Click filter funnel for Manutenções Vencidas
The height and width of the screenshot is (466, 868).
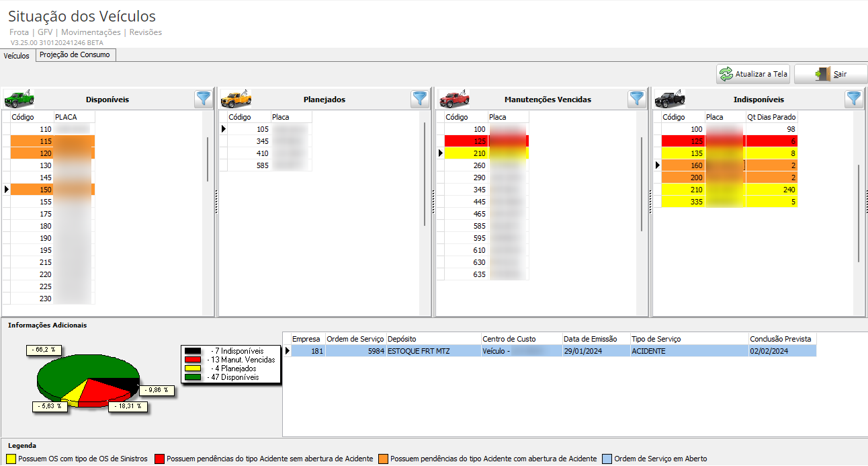click(x=637, y=99)
